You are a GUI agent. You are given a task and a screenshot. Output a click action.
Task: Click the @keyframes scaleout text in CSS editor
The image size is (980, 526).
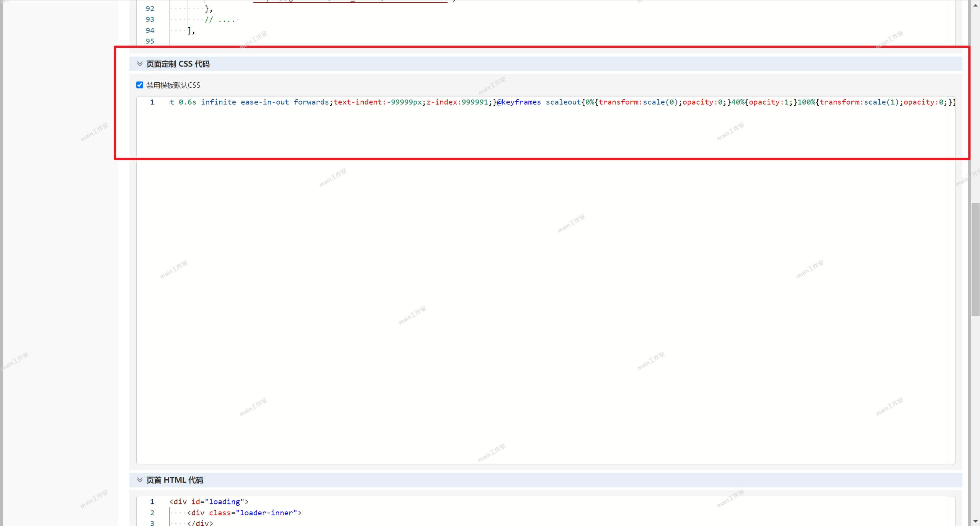point(539,102)
